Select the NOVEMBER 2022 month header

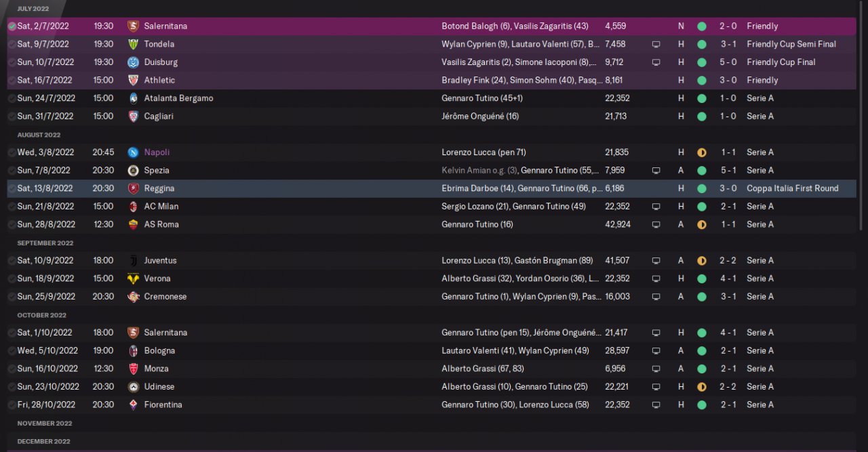45,424
